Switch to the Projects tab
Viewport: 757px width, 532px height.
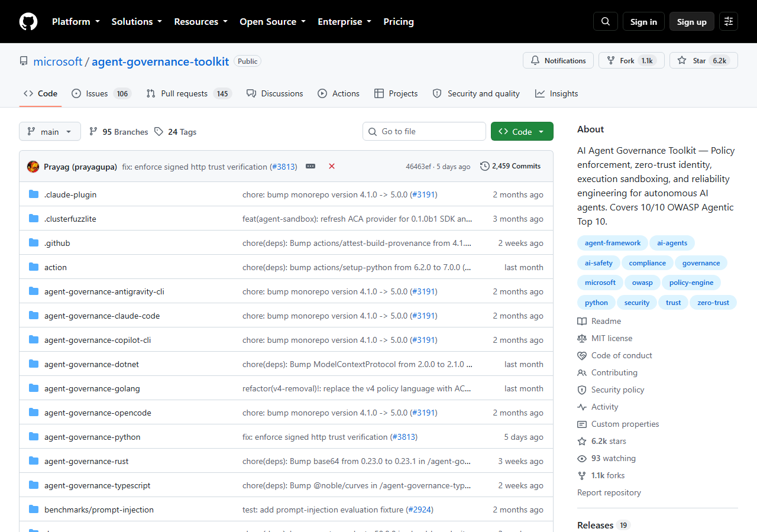[396, 93]
